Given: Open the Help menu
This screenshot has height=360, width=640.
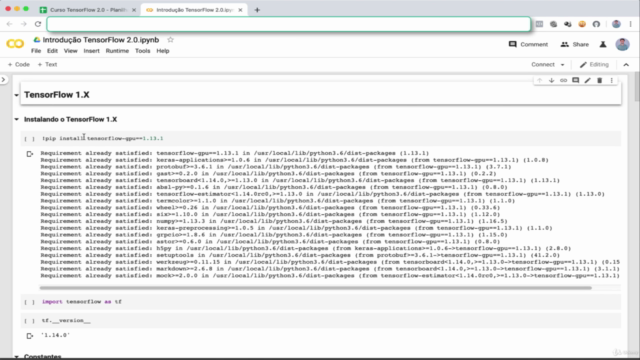Looking at the screenshot, I should pyautogui.click(x=162, y=51).
